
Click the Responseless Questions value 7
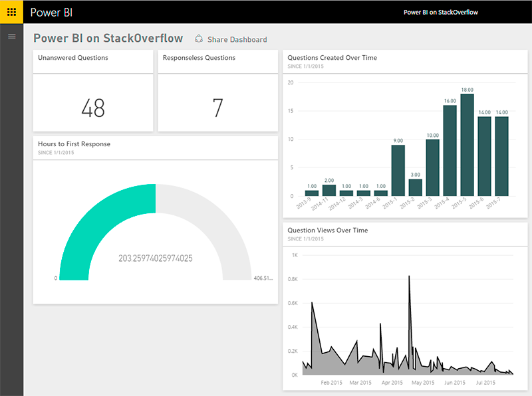[218, 108]
